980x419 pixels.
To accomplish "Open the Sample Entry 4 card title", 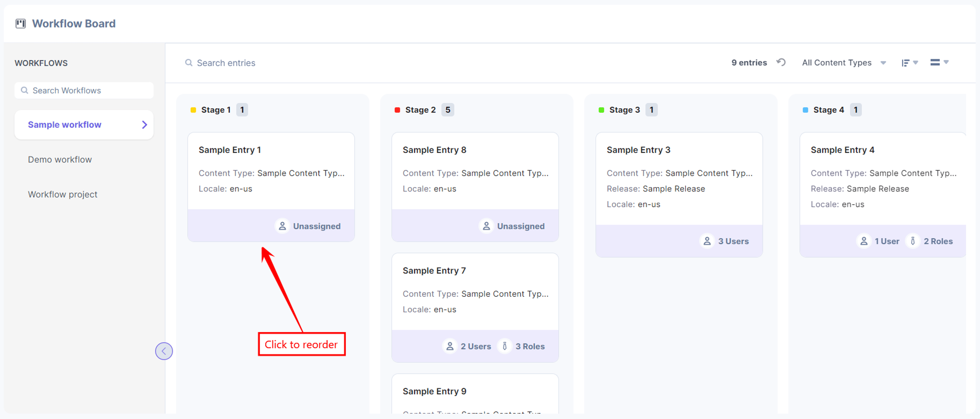I will 842,150.
